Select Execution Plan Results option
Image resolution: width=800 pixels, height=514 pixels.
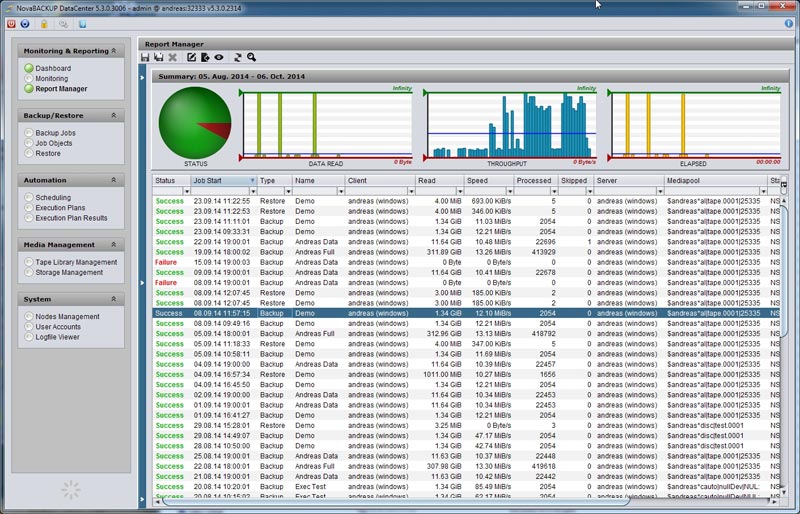tap(66, 217)
